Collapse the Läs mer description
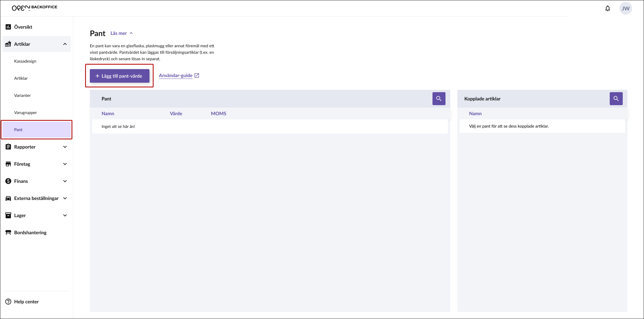The height and width of the screenshot is (319, 644). click(x=122, y=33)
